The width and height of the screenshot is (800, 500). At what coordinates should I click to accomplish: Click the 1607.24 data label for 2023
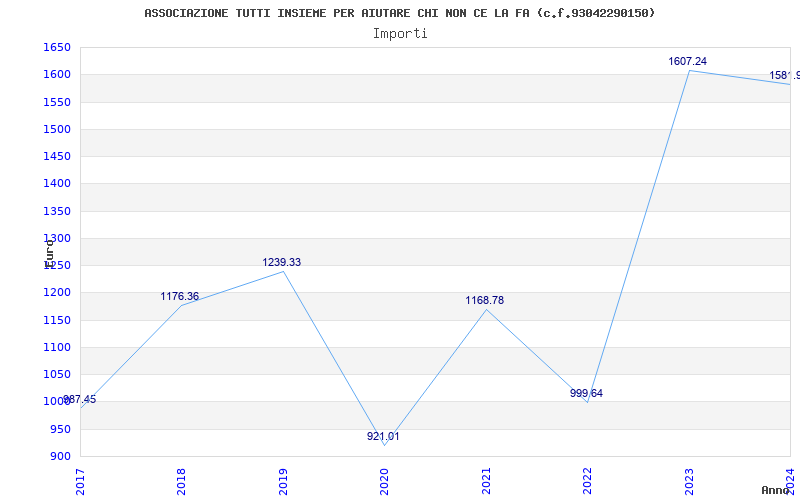(x=687, y=62)
